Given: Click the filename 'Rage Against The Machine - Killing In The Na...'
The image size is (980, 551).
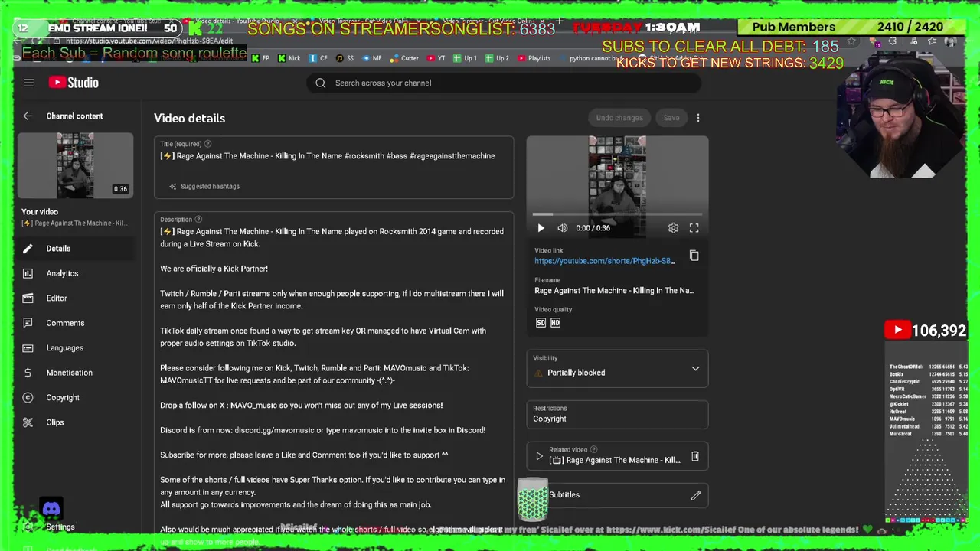Looking at the screenshot, I should [x=614, y=291].
